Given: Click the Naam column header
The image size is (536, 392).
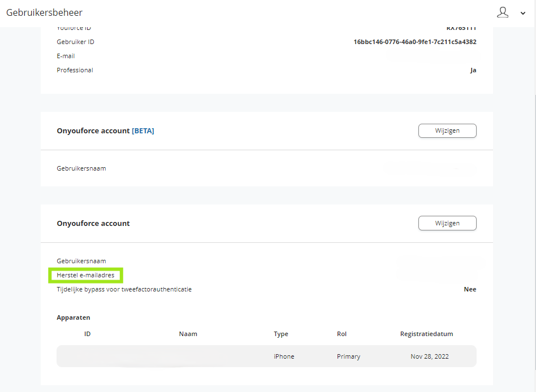Looking at the screenshot, I should pos(188,334).
